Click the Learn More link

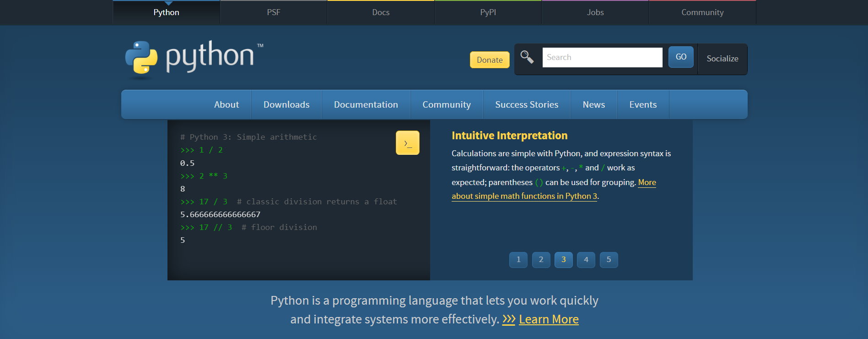[x=549, y=319]
